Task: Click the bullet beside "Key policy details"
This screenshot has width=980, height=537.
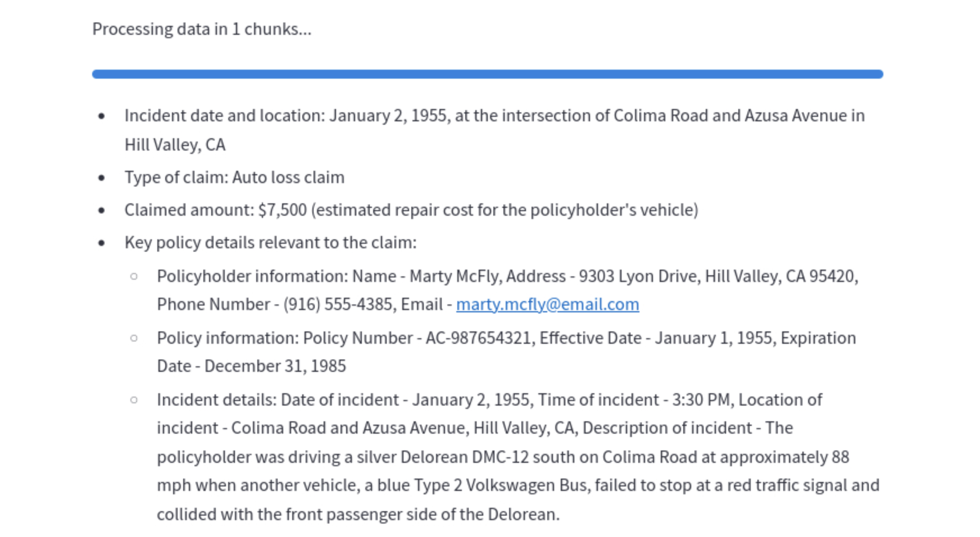Action: (x=102, y=243)
